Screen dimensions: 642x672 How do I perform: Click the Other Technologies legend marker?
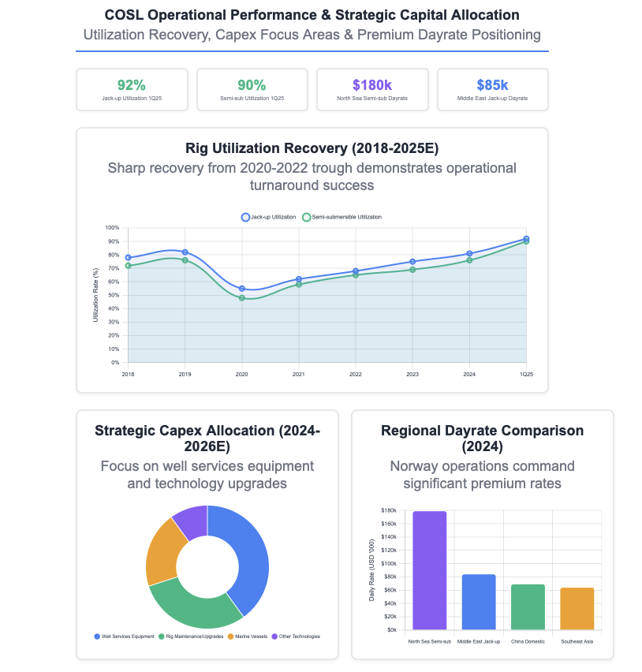274,637
